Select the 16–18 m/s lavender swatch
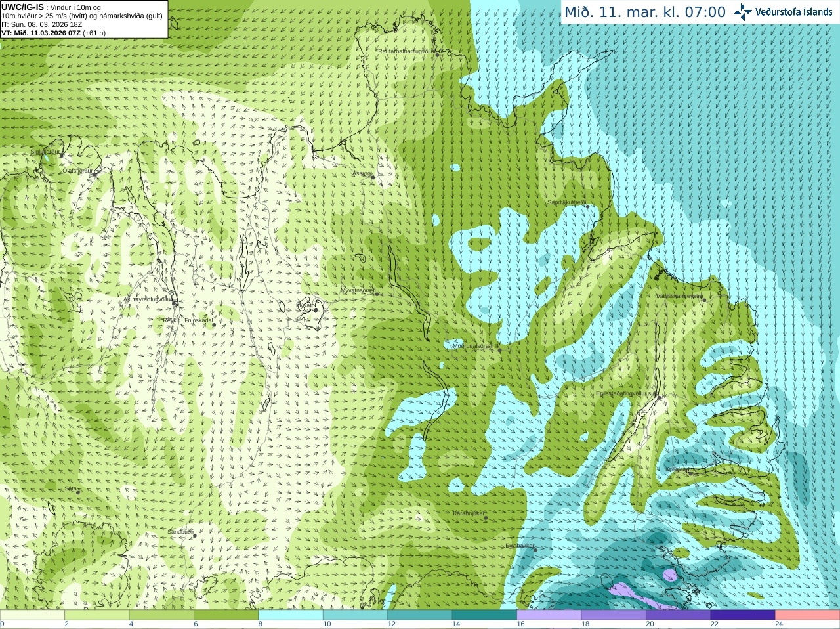 point(549,615)
